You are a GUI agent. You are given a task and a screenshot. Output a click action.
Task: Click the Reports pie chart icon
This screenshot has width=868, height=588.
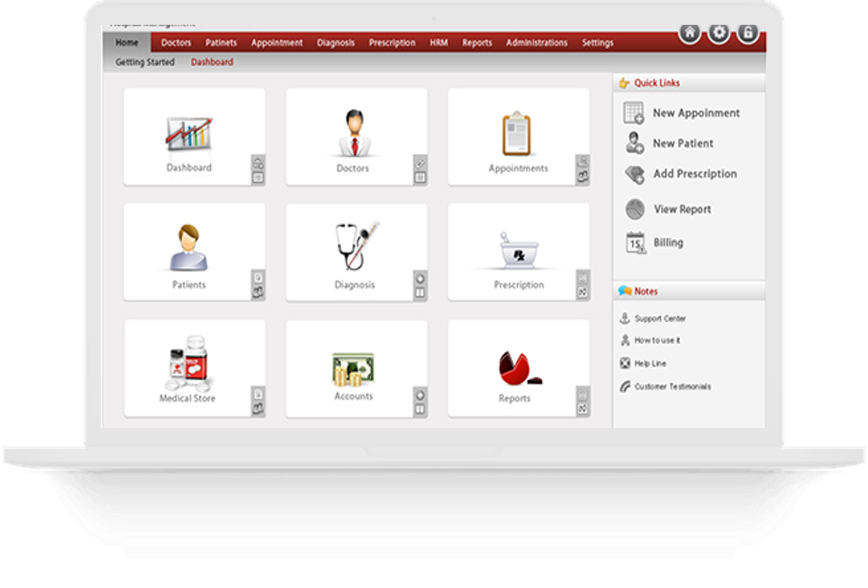[x=518, y=369]
